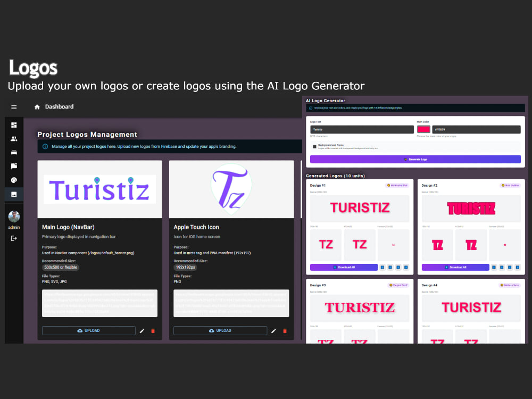Image resolution: width=532 pixels, height=399 pixels.
Task: Click the Apple Touch Icon Tz preview
Action: 231,189
